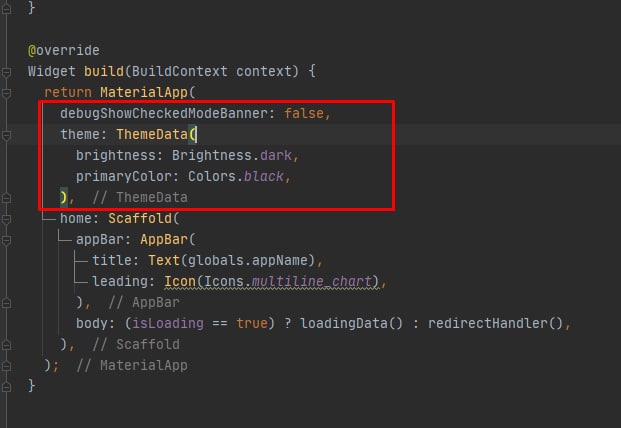Click the context parameter name
The width and height of the screenshot is (621, 428).
264,72
